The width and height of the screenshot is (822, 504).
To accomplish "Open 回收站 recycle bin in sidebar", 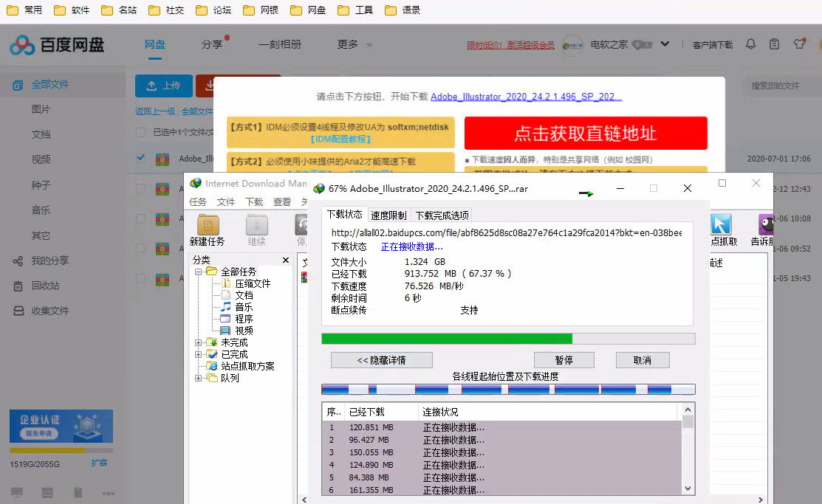I will [x=36, y=286].
